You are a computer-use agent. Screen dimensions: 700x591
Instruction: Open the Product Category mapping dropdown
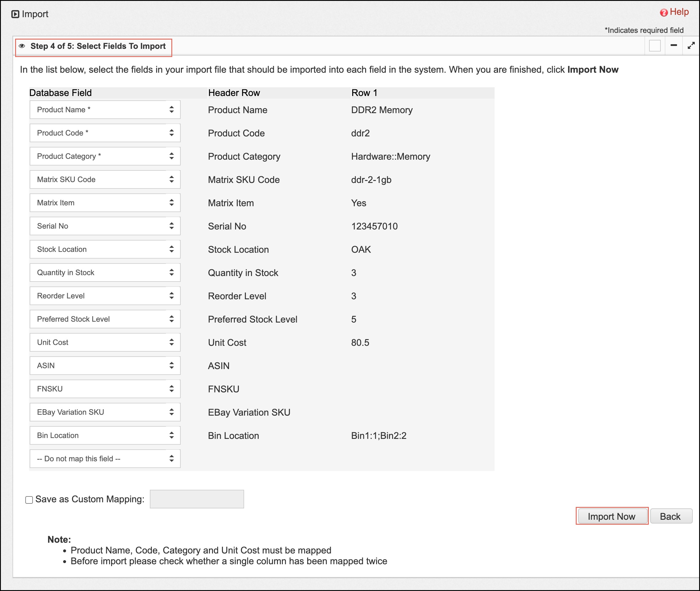104,156
